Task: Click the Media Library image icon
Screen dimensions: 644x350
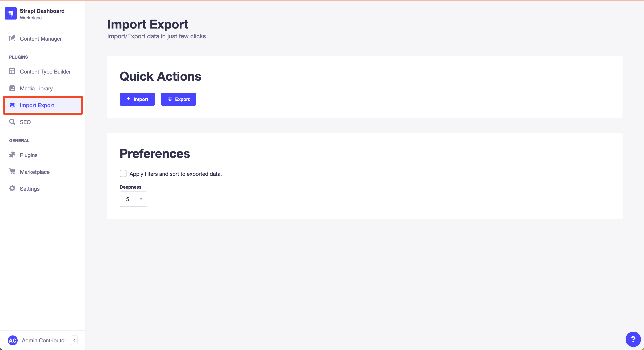Action: click(12, 88)
